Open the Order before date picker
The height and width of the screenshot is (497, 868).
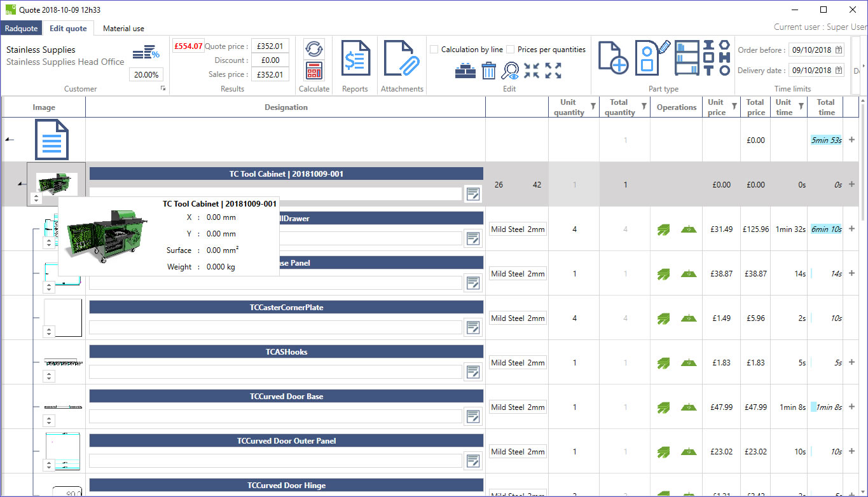(x=839, y=50)
